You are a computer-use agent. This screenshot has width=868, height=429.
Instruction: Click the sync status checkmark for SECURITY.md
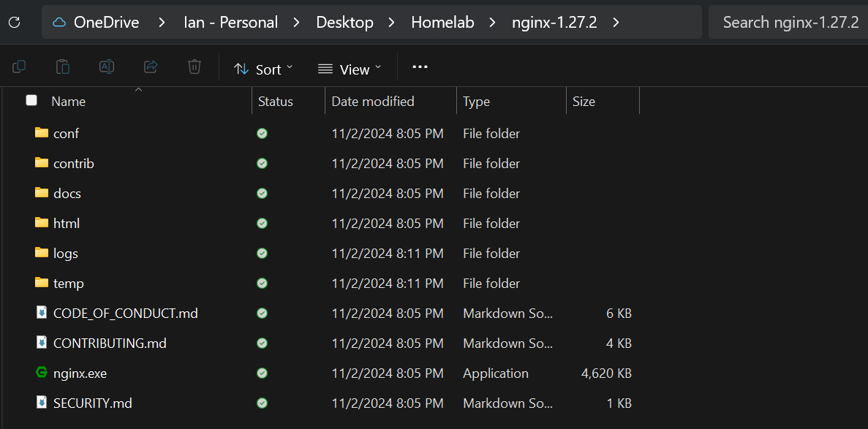(263, 403)
